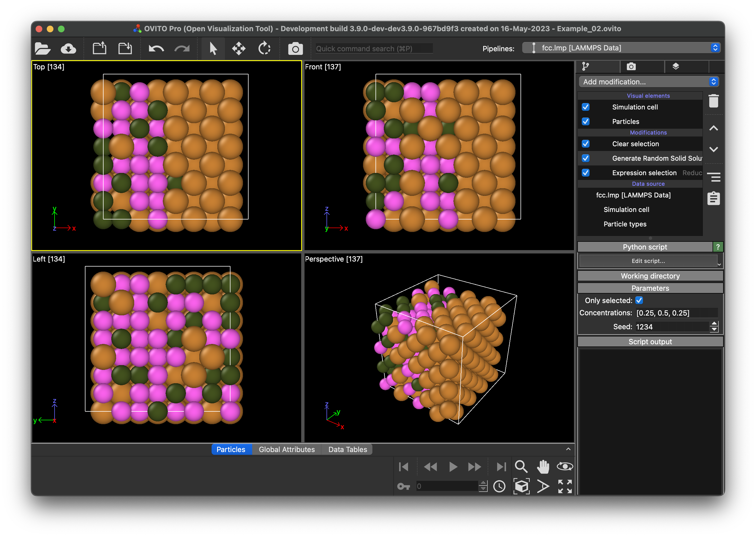Toggle Clear selection modifier checkbox

click(585, 144)
